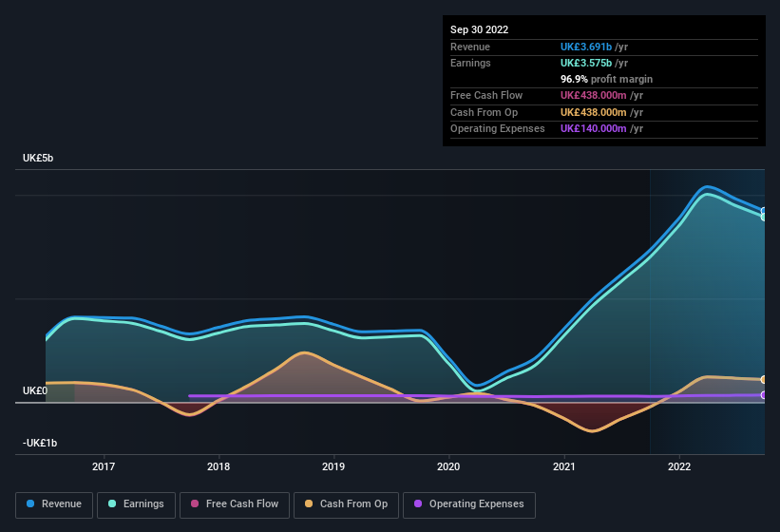Select the Revenue endpoint marker on chart
Viewport: 780px width, 532px height.
[x=764, y=211]
